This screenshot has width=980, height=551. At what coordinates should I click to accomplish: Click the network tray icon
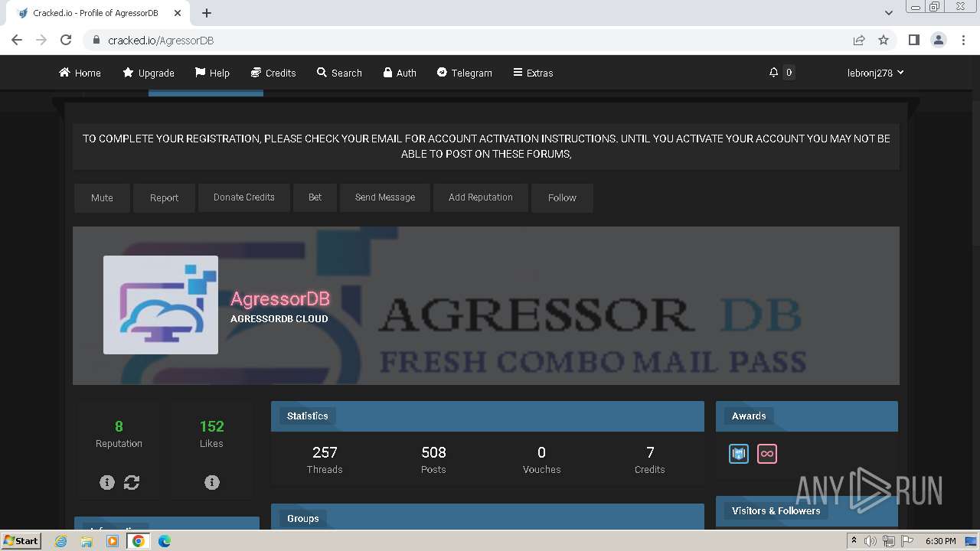[888, 541]
